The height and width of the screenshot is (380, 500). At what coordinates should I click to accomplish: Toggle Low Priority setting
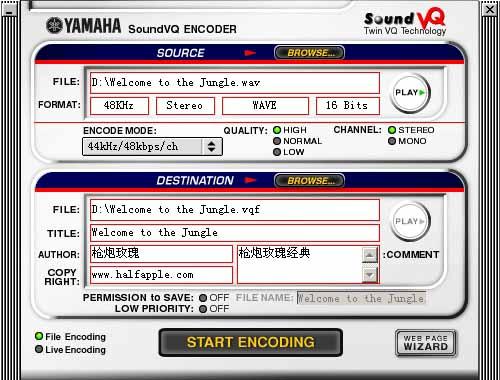(203, 309)
